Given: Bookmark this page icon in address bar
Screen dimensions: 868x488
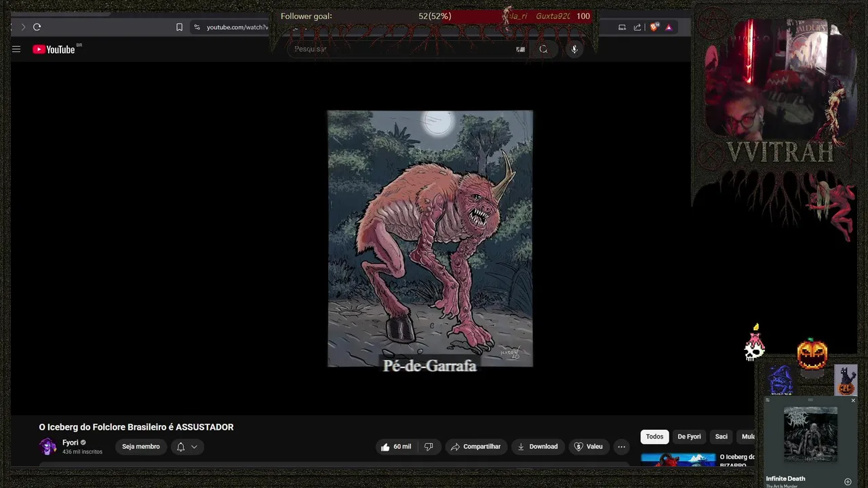Looking at the screenshot, I should pos(179,27).
